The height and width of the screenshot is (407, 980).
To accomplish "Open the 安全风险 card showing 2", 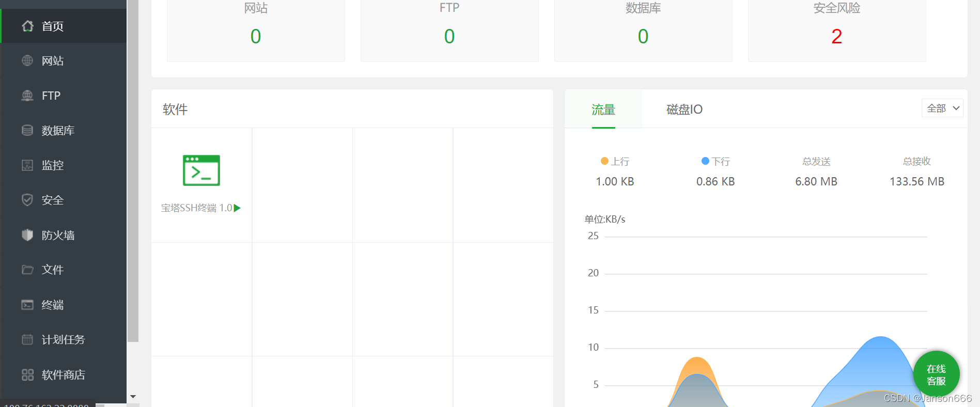I will tap(837, 30).
